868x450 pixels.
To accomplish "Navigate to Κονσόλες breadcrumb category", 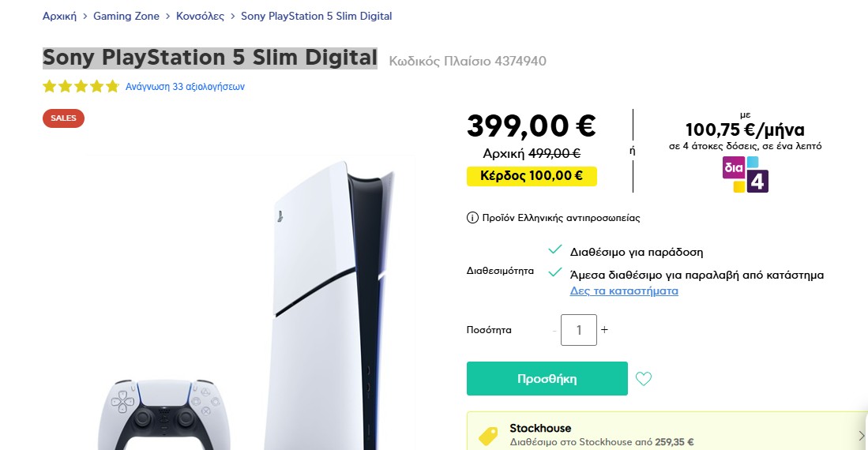I will coord(200,16).
